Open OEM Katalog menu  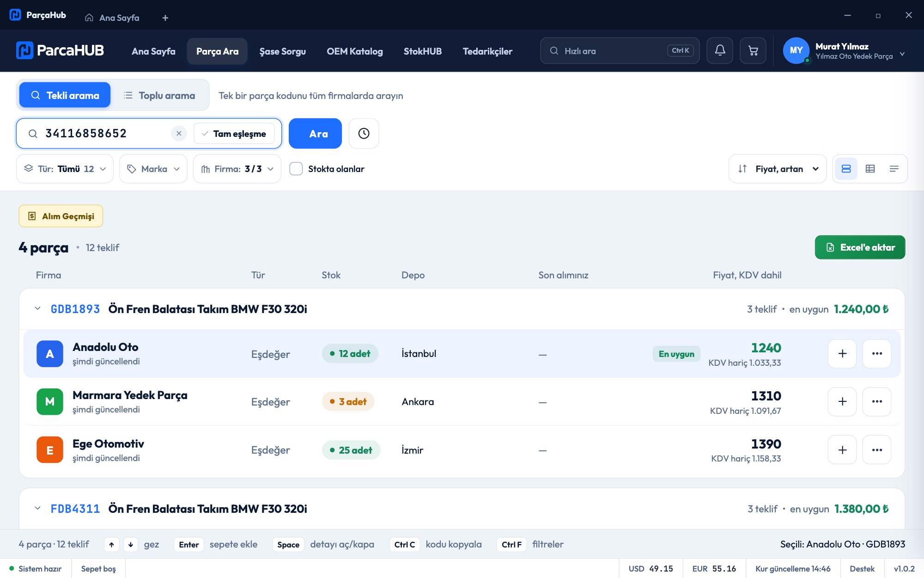coord(355,51)
